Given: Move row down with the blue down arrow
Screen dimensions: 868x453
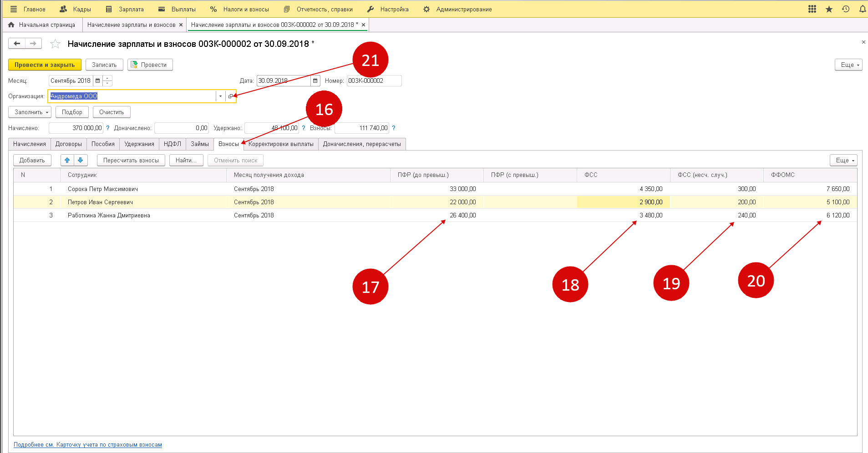Looking at the screenshot, I should pyautogui.click(x=80, y=160).
